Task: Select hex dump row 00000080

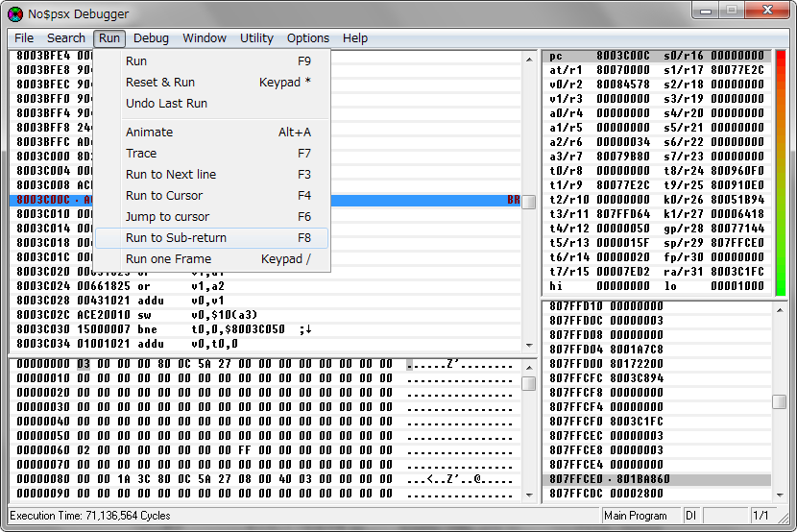Action: (265, 479)
